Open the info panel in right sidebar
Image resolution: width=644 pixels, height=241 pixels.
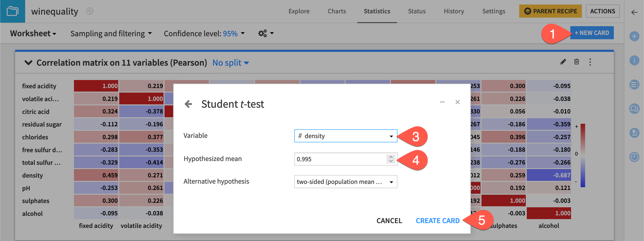point(634,60)
